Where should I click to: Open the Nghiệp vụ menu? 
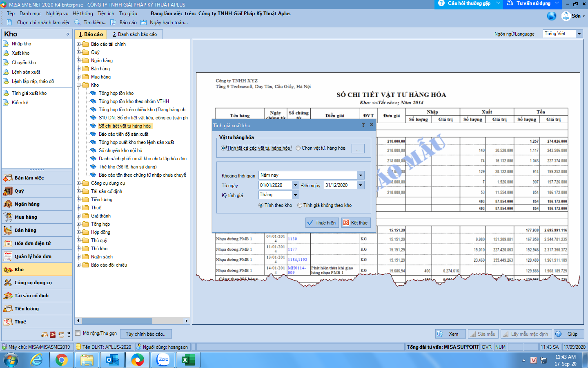tap(57, 13)
